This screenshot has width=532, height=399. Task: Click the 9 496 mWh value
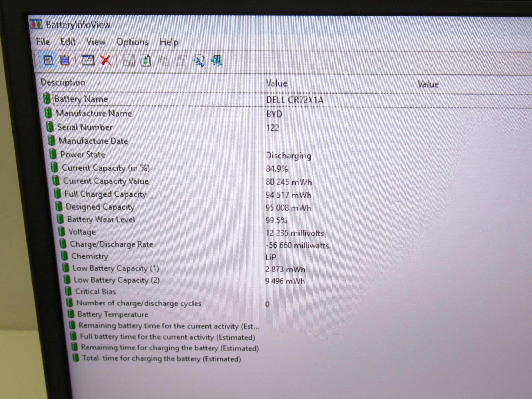pyautogui.click(x=285, y=281)
